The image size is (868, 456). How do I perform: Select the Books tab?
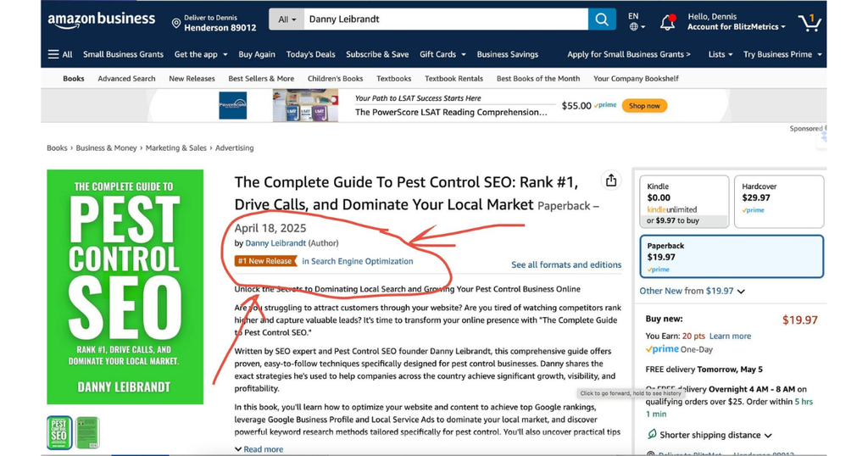click(74, 79)
